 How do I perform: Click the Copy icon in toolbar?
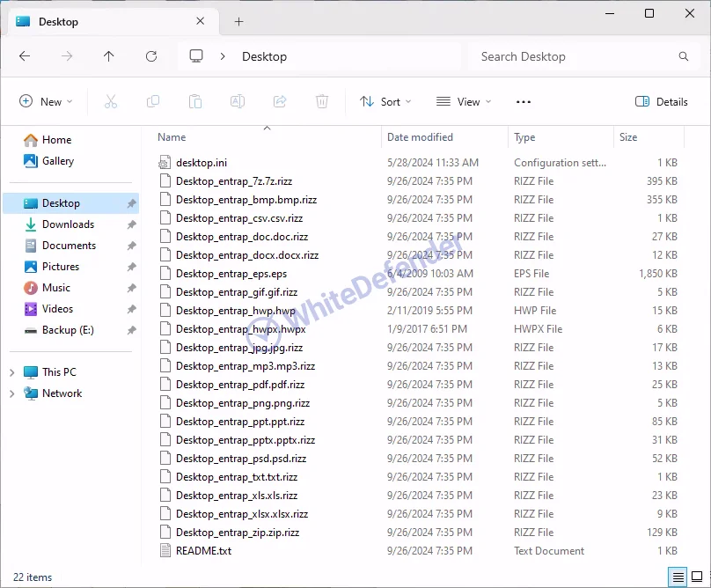pos(153,102)
